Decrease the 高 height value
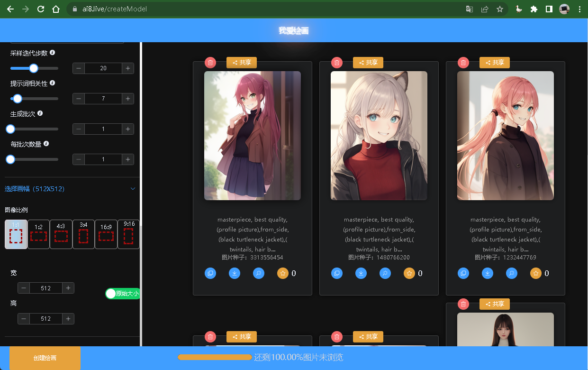 (x=24, y=319)
